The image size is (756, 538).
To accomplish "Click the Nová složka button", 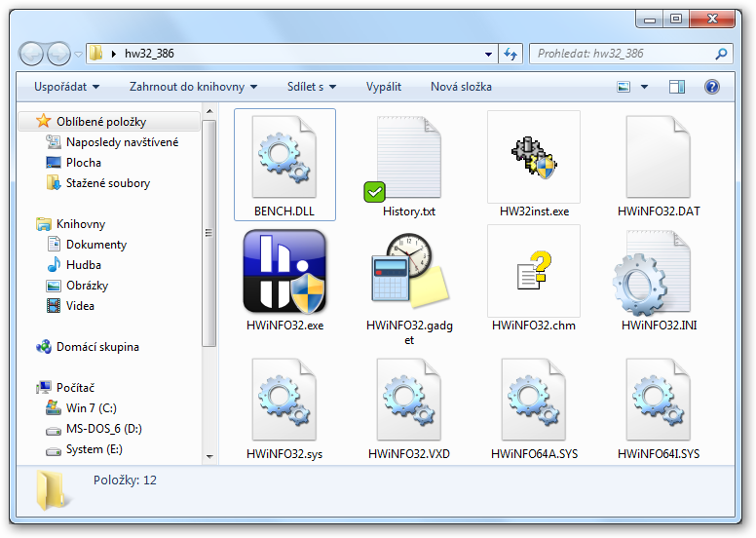I will tap(461, 87).
